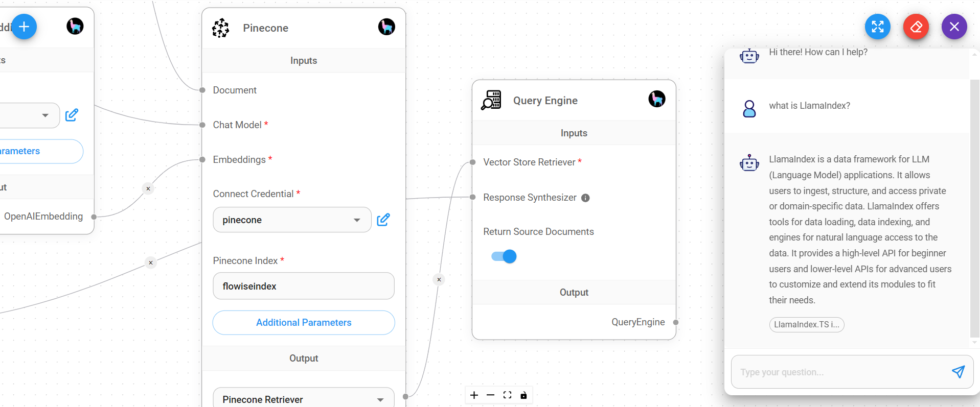
Task: Zoom in on the canvas with the plus control
Action: pyautogui.click(x=474, y=395)
